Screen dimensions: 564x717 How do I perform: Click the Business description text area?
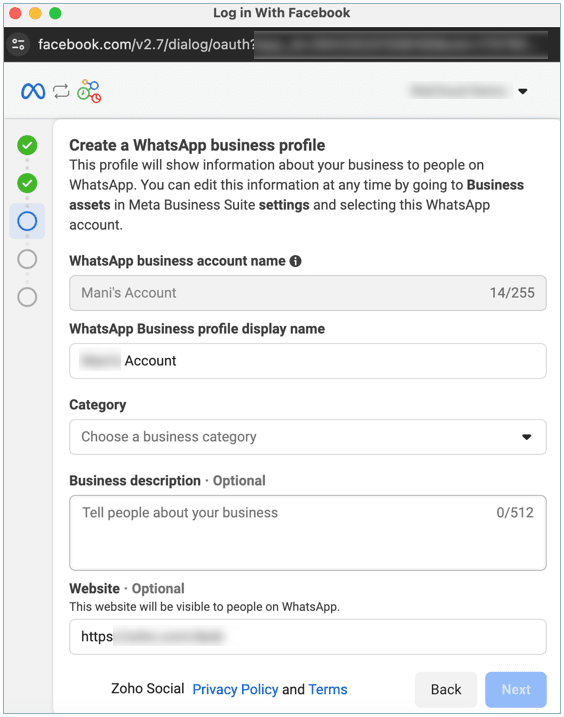(307, 533)
